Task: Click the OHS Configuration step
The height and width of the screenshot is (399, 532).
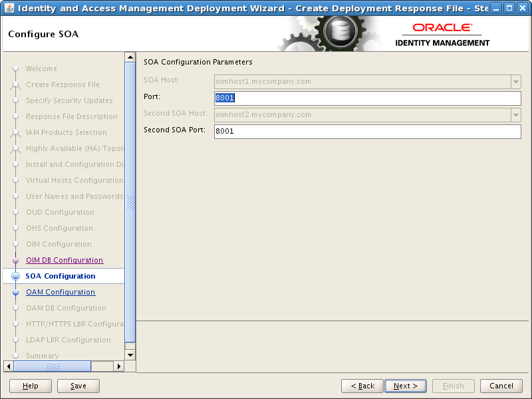Action: (59, 228)
